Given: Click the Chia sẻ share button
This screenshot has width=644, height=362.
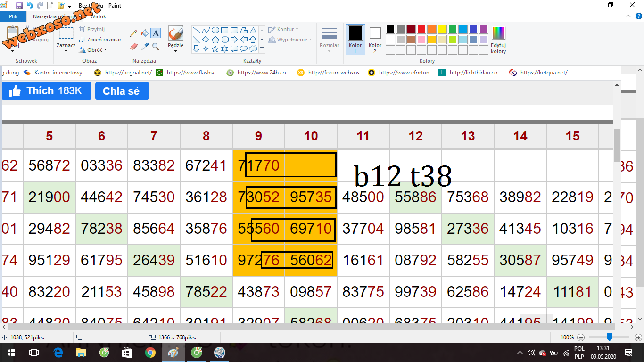Looking at the screenshot, I should click(122, 91).
